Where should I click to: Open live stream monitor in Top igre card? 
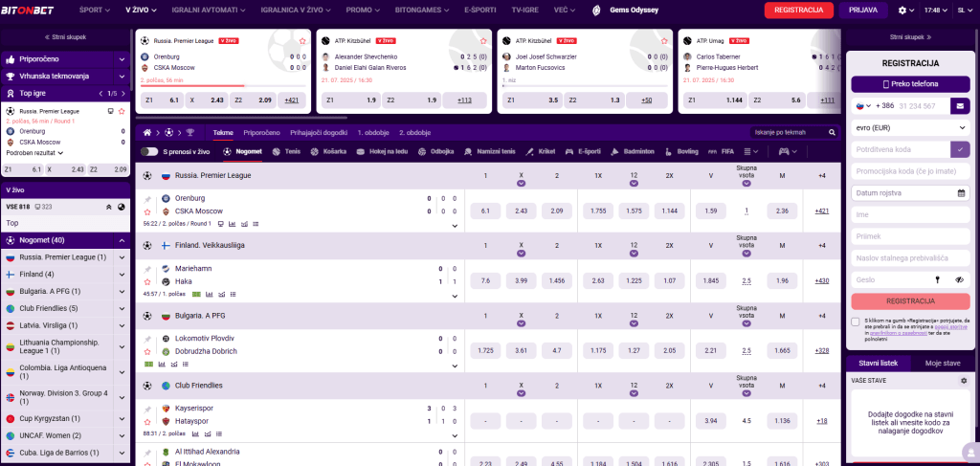point(111,111)
